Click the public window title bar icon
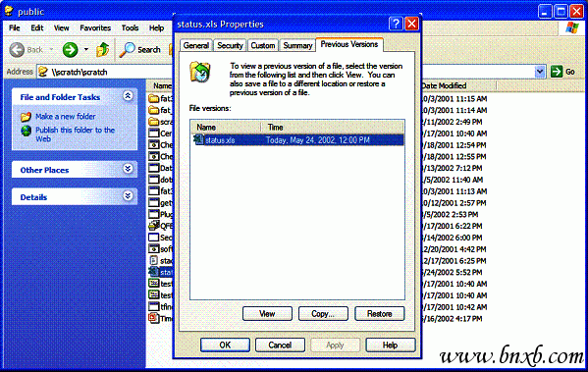Viewport: 588px width, 372px height. click(x=9, y=11)
